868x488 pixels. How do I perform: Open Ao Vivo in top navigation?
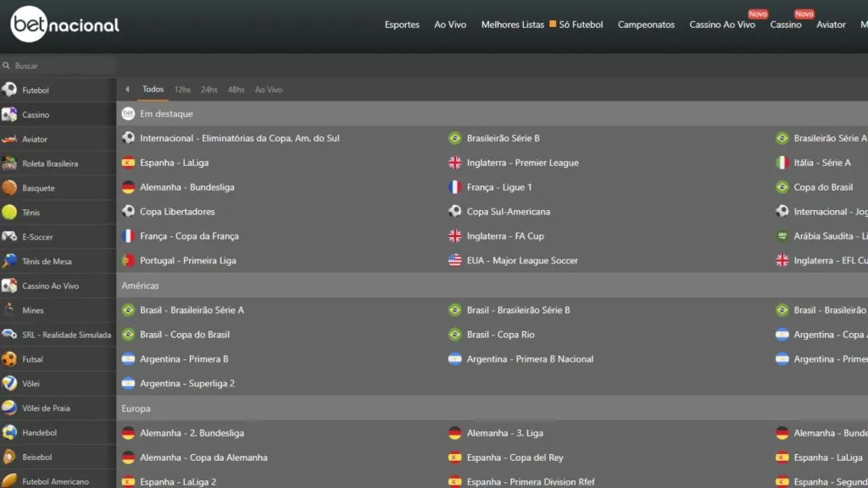tap(450, 25)
